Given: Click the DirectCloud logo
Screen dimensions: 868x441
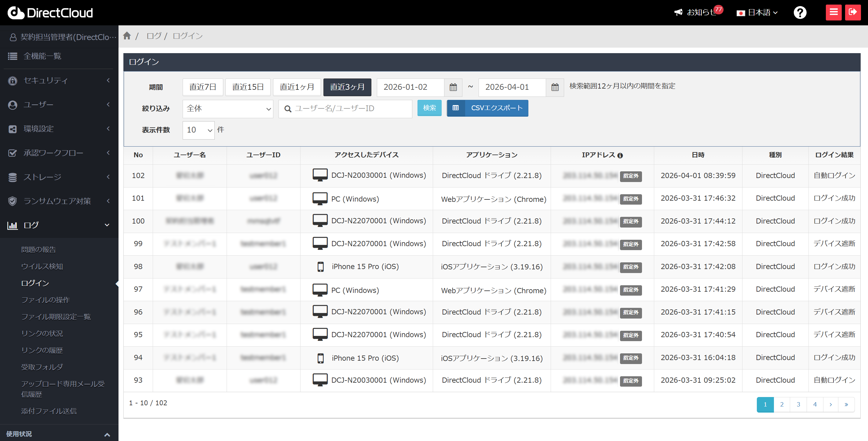Looking at the screenshot, I should [x=50, y=13].
